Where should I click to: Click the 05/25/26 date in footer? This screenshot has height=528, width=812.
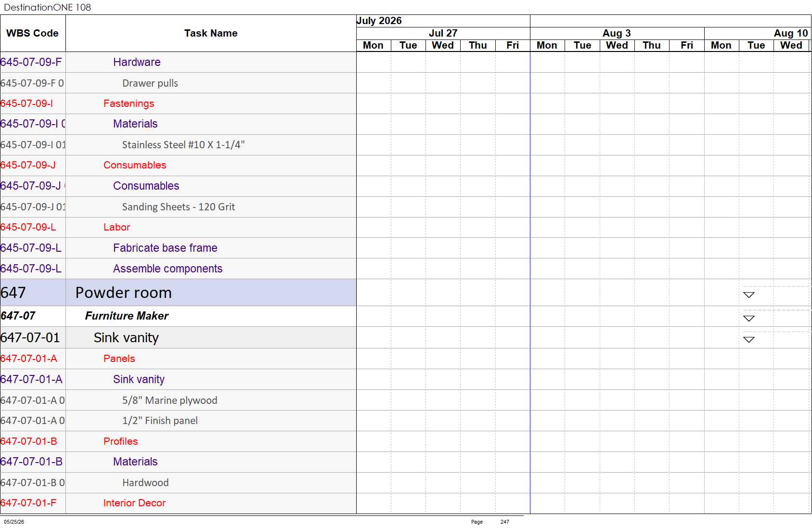click(x=14, y=522)
